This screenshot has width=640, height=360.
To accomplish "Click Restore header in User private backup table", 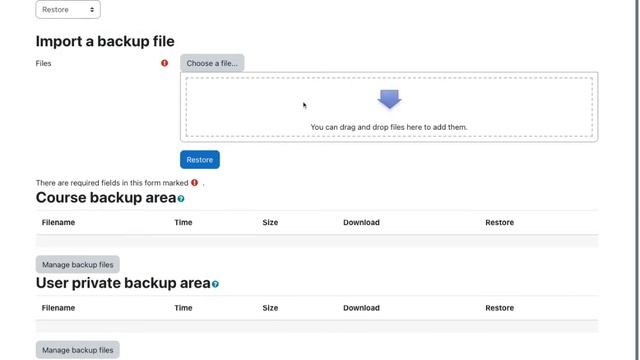I will click(x=500, y=308).
